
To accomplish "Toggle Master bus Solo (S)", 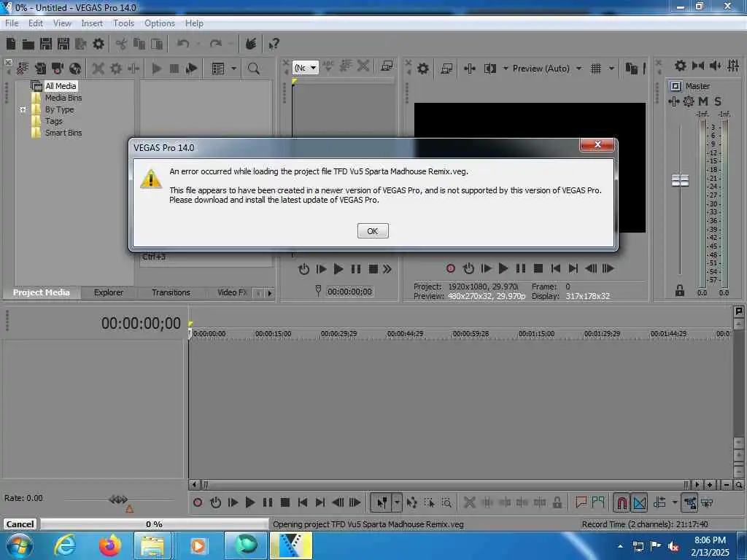I will [718, 101].
